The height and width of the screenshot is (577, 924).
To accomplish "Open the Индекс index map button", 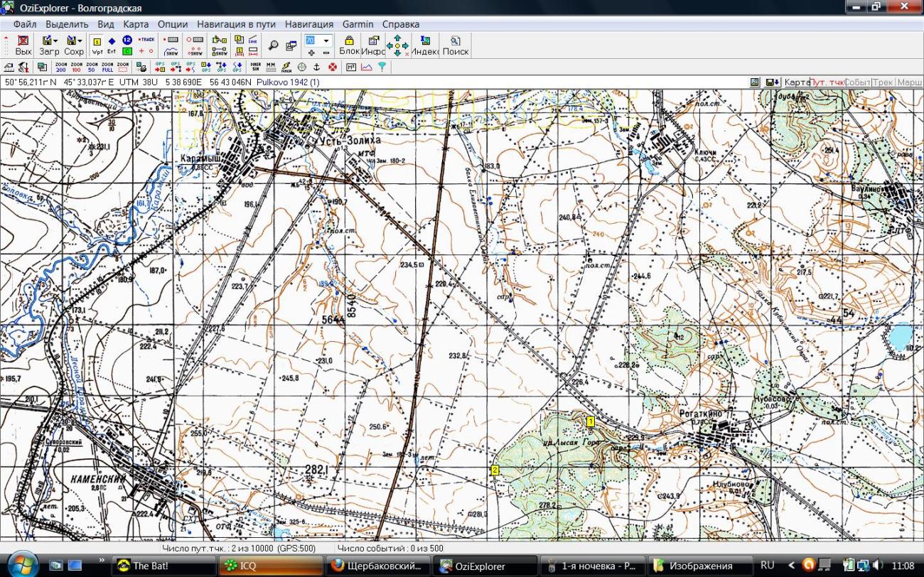I will 425,45.
